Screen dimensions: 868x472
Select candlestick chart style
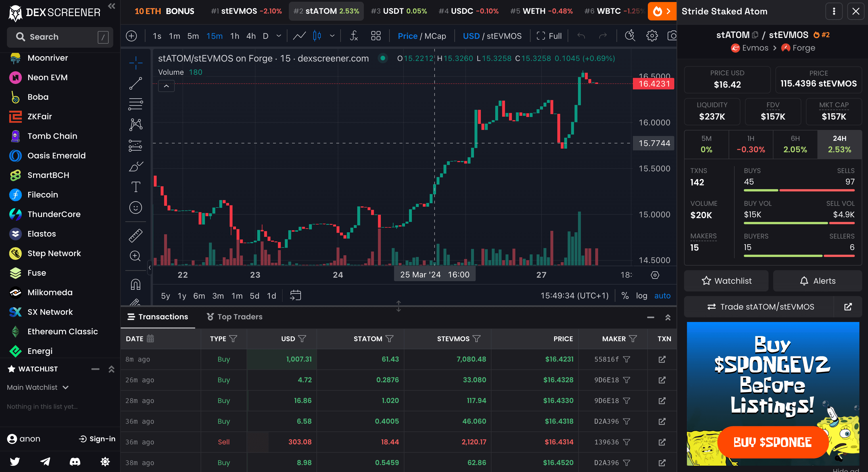click(317, 36)
